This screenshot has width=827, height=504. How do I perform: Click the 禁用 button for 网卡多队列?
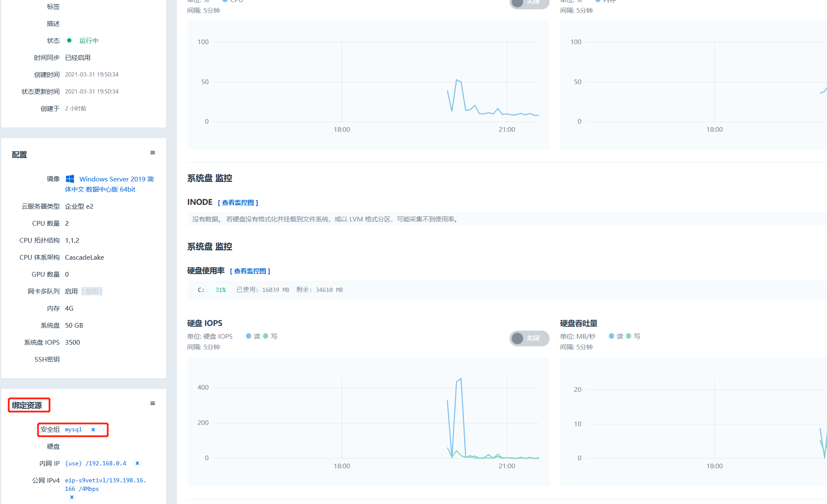(92, 291)
